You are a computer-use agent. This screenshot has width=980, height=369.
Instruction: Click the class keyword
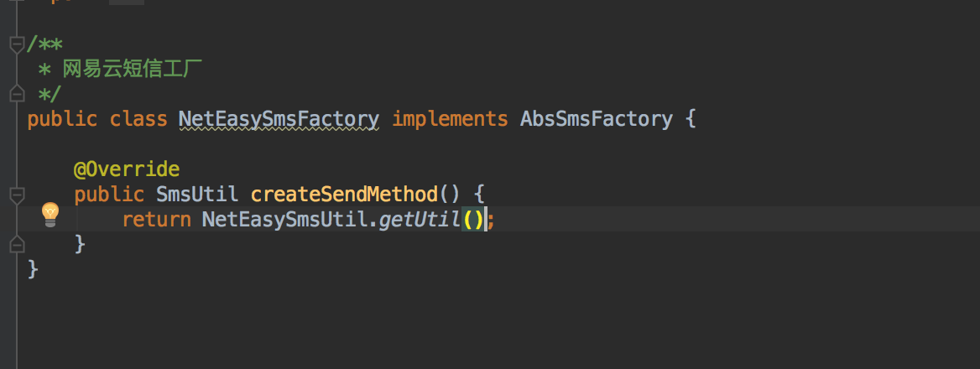pyautogui.click(x=138, y=119)
